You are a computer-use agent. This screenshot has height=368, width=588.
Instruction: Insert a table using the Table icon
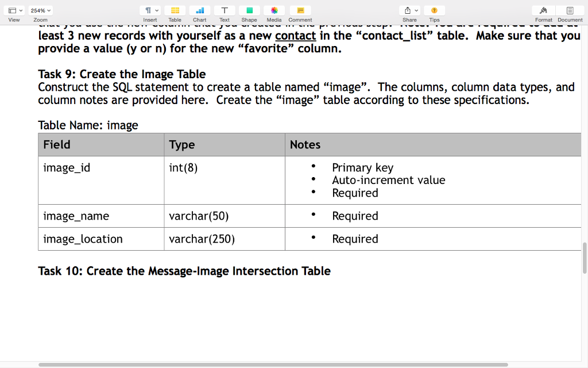175,11
